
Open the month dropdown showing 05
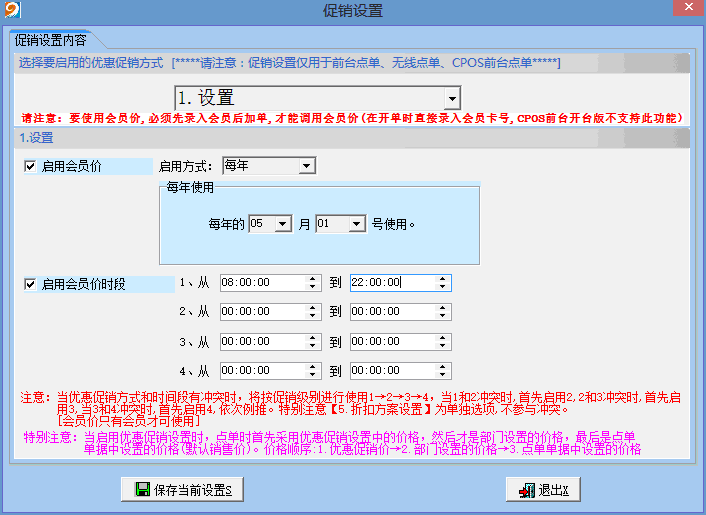[283, 224]
